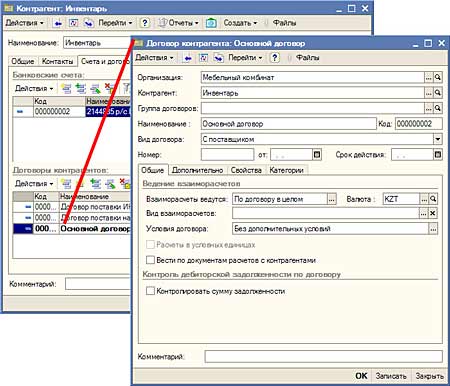
Task: Open Перейти dropdown in Контрагент window toolbar
Action: pos(115,23)
